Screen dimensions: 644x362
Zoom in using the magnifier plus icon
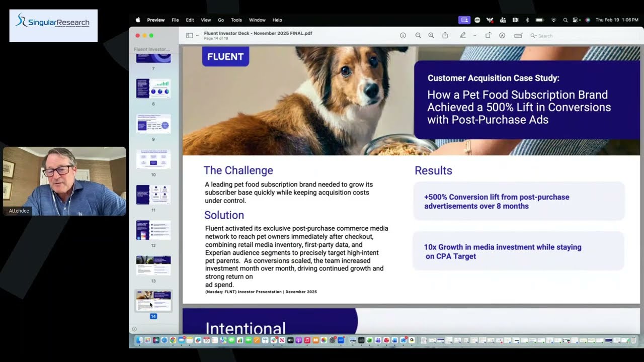click(431, 36)
